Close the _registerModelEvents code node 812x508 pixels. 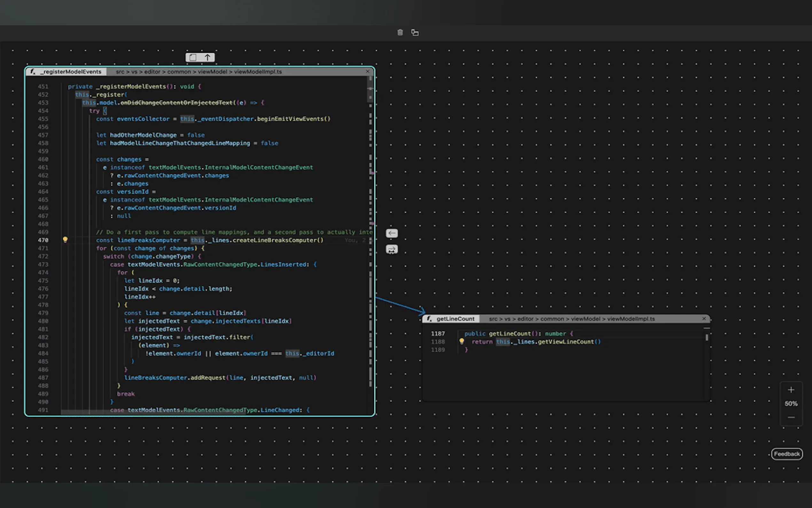368,71
